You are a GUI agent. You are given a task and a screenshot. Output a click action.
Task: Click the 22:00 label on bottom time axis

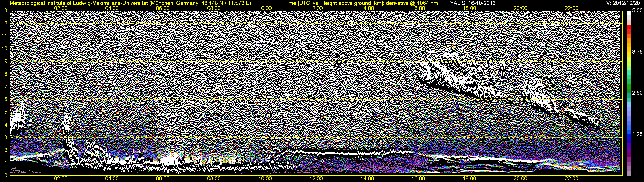[571, 179]
